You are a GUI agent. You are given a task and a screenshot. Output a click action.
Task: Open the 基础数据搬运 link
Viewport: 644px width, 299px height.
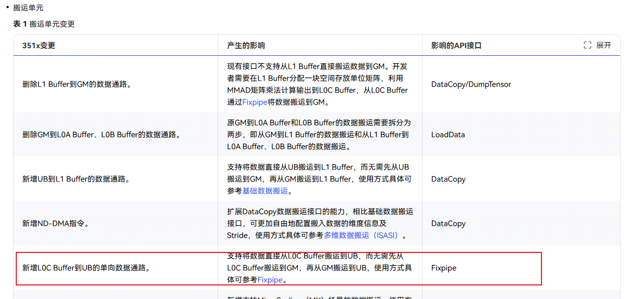tap(265, 192)
